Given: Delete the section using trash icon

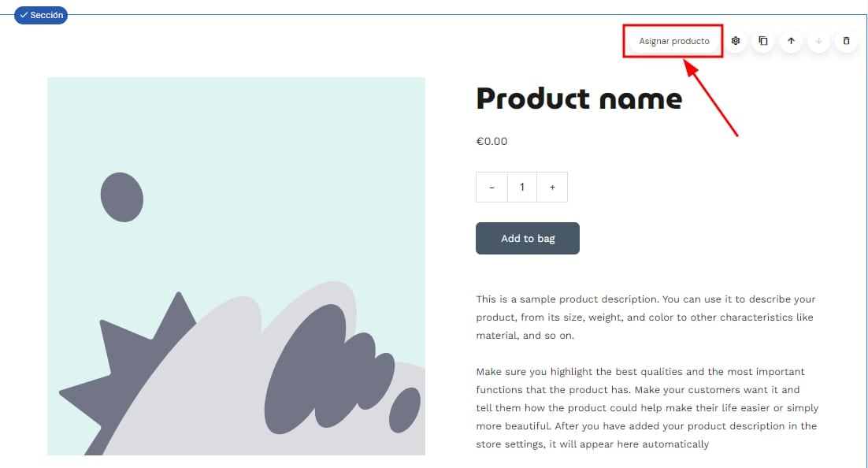Looking at the screenshot, I should [x=846, y=41].
